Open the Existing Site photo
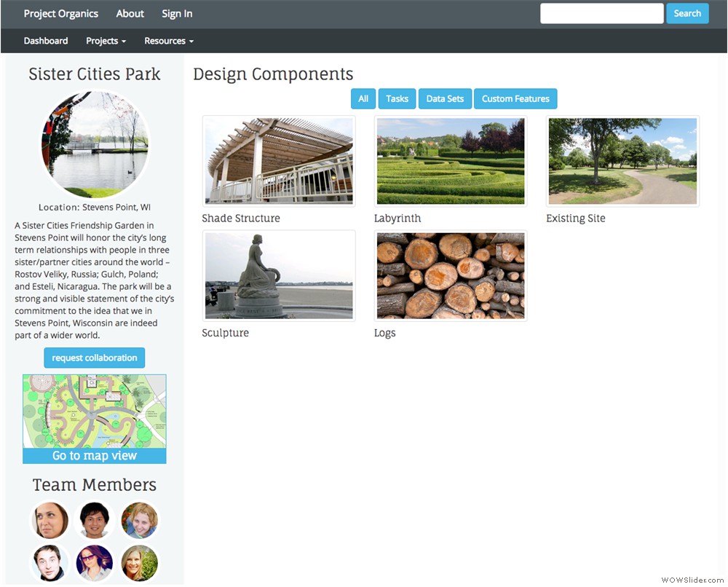The width and height of the screenshot is (728, 587). [622, 160]
